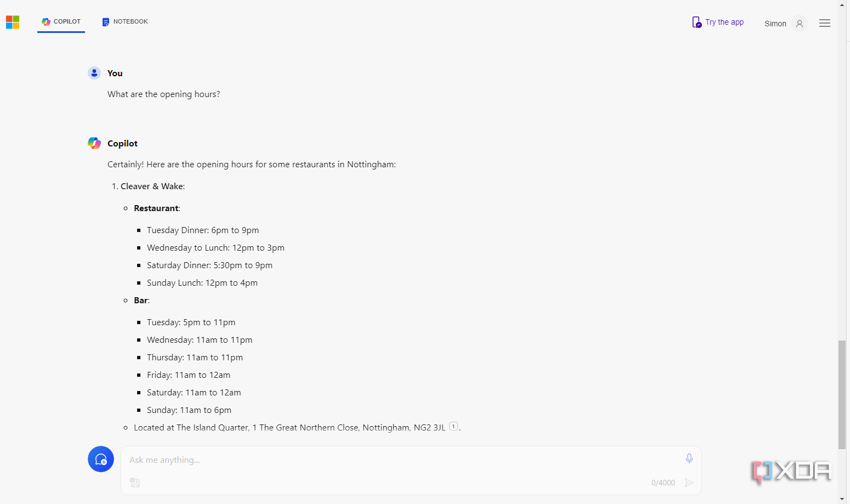850x504 pixels.
Task: Click the Try the app link
Action: (x=718, y=22)
